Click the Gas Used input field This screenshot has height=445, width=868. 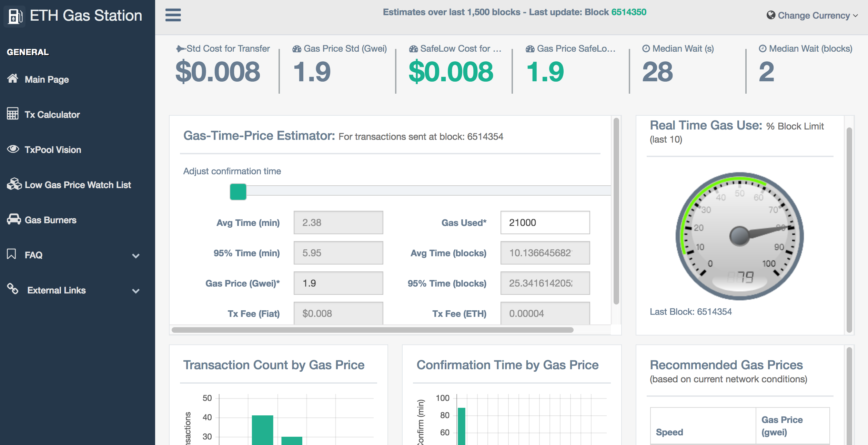pos(545,222)
